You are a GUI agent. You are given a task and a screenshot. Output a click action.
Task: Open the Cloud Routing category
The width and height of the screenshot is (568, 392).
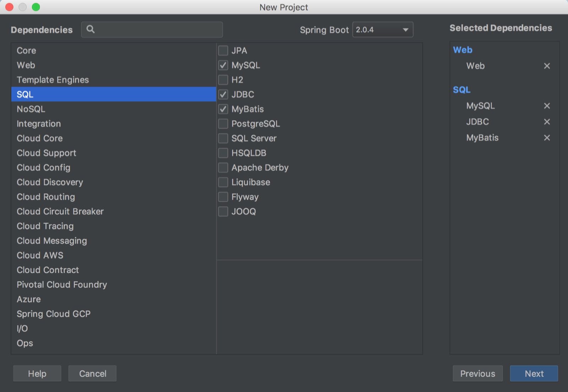114,197
